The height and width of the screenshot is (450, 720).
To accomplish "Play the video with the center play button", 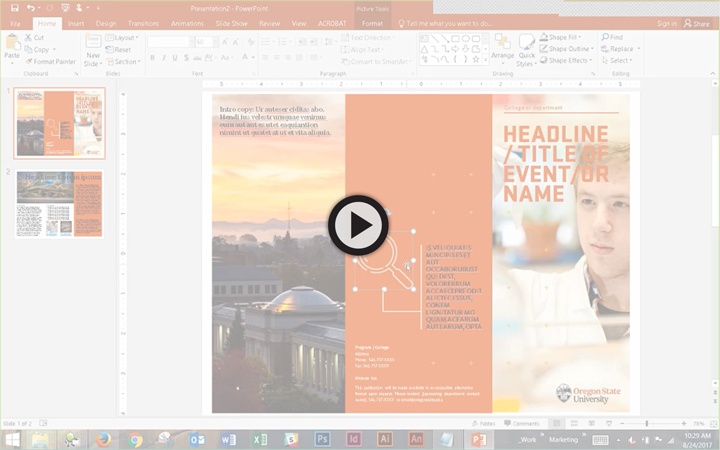I will tap(358, 225).
